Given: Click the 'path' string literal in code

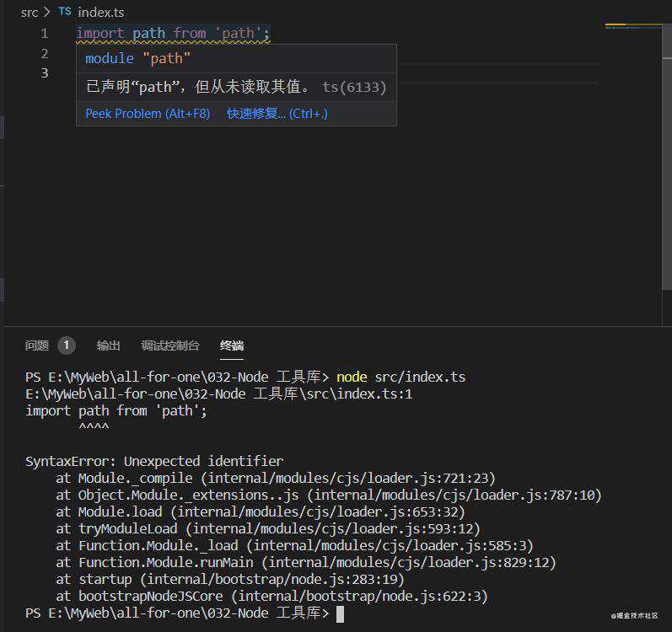Looking at the screenshot, I should click(239, 34).
